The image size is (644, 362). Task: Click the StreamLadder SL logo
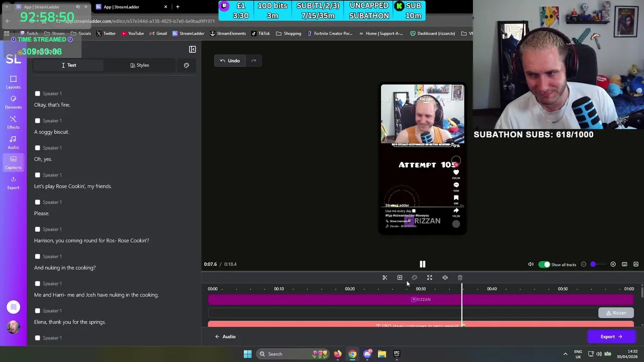[13, 59]
